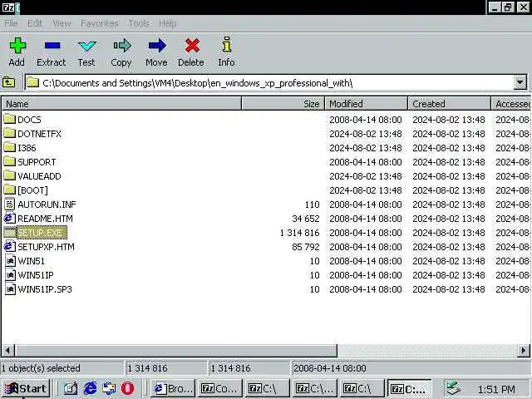
Task: Click the WIN51IP file icon
Action: [x=10, y=275]
